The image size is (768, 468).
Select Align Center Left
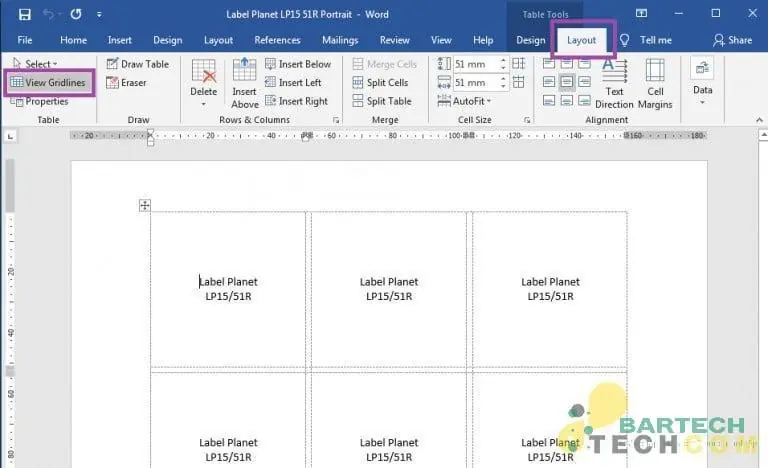[549, 82]
